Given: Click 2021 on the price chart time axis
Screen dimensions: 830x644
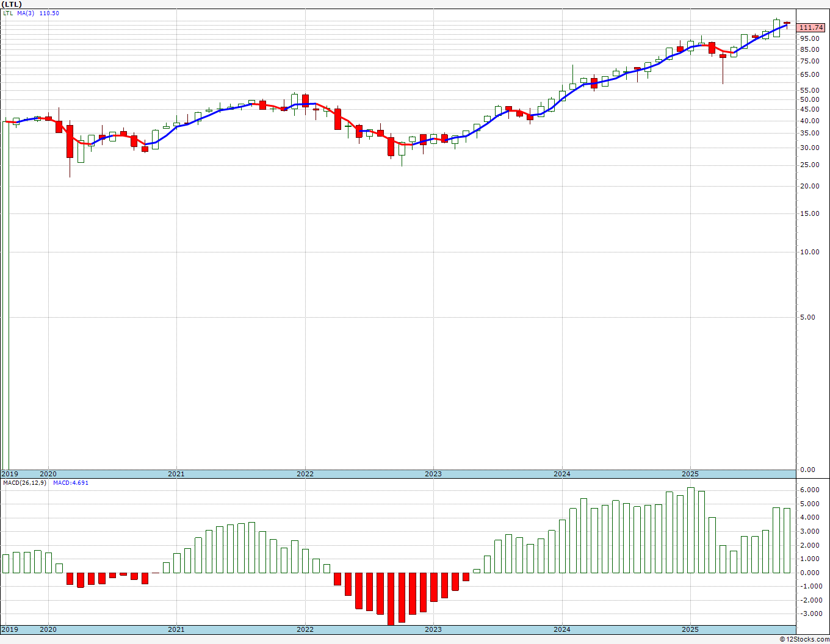Looking at the screenshot, I should click(x=176, y=474).
